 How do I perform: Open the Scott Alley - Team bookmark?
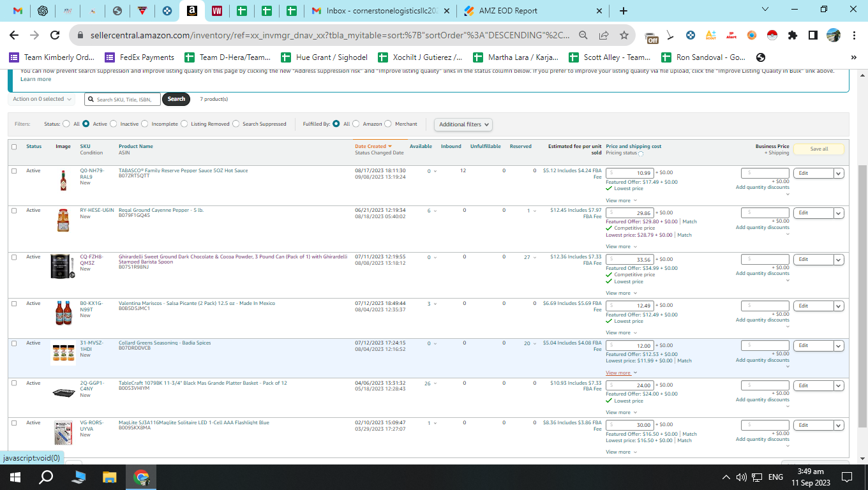(x=610, y=57)
